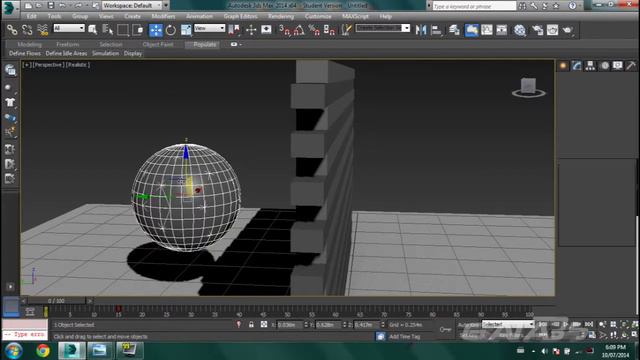640x360 pixels.
Task: Open the Named Selection Sets dropdown
Action: click(x=382, y=28)
